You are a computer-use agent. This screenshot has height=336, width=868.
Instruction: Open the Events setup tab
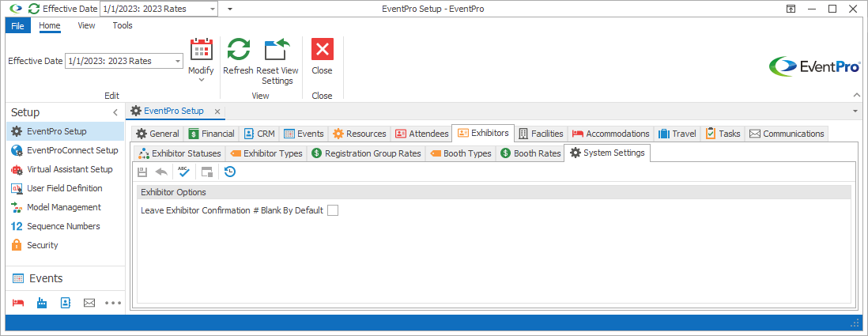coord(304,134)
